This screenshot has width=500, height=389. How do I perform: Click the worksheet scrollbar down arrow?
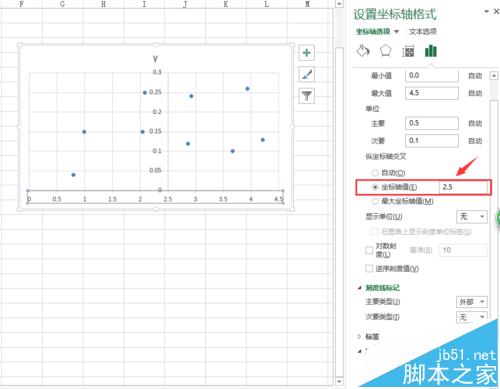[339, 381]
